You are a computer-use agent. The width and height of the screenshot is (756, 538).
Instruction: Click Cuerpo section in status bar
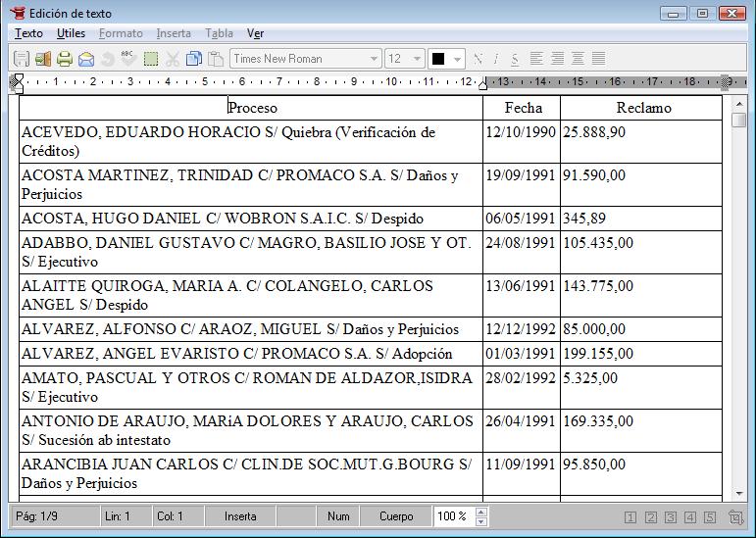point(396,516)
